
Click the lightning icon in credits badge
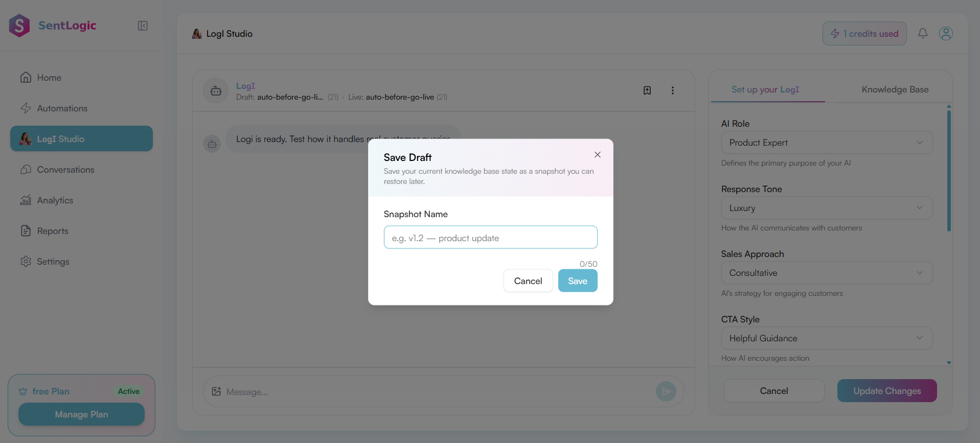(x=835, y=34)
